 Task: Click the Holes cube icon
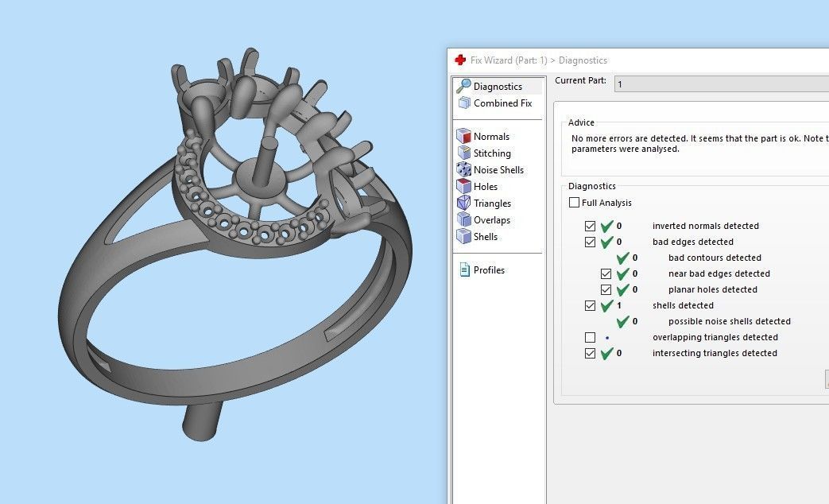[463, 186]
